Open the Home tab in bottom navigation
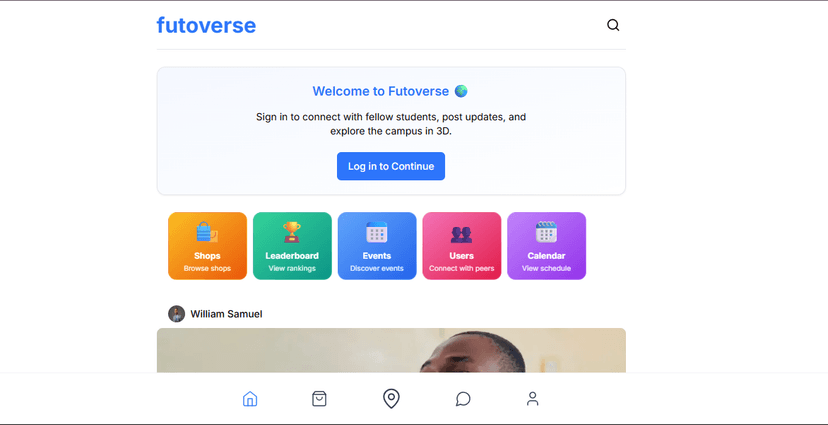The image size is (828, 425). pyautogui.click(x=250, y=399)
